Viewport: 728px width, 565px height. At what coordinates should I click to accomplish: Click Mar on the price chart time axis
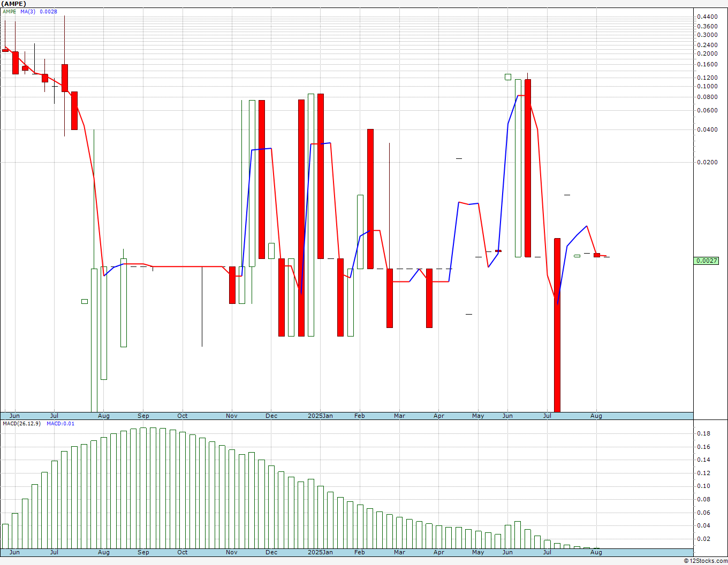[x=399, y=416]
